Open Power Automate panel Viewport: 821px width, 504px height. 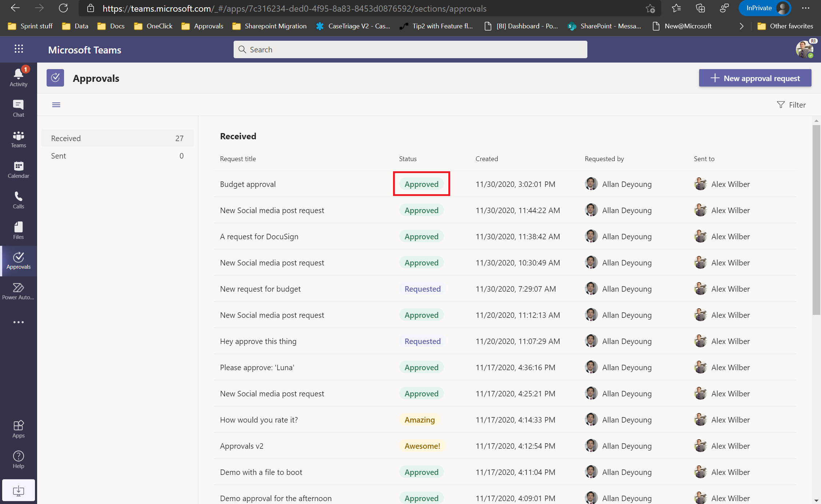point(18,291)
